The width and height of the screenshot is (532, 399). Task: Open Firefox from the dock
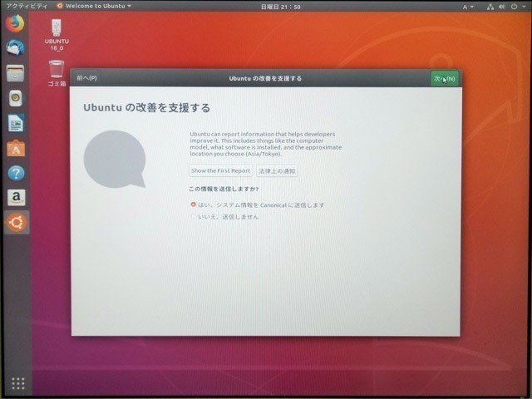(15, 23)
